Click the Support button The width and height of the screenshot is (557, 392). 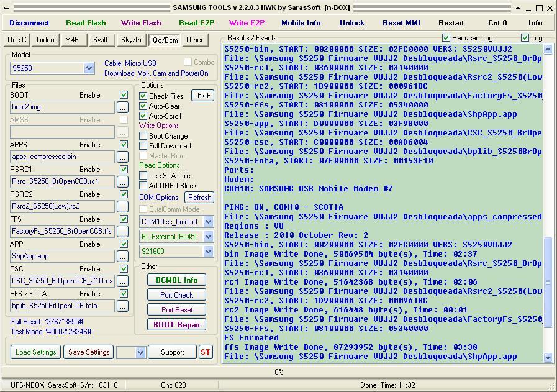(172, 352)
